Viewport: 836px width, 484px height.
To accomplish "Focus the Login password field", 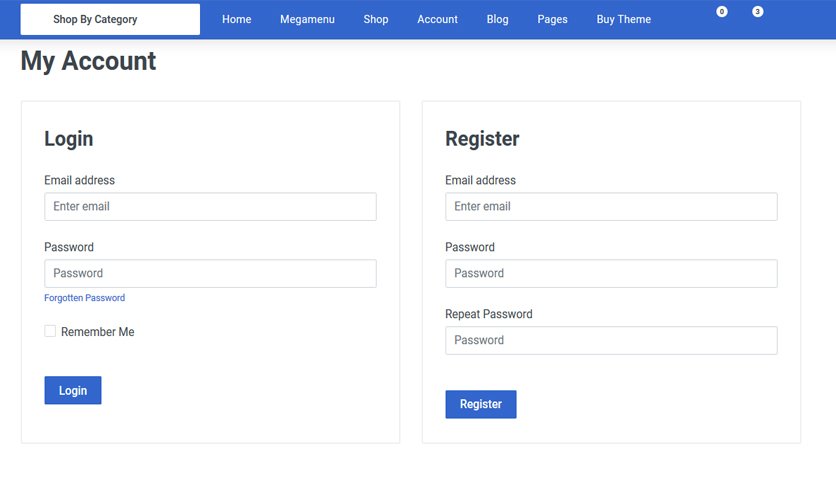I will point(211,273).
